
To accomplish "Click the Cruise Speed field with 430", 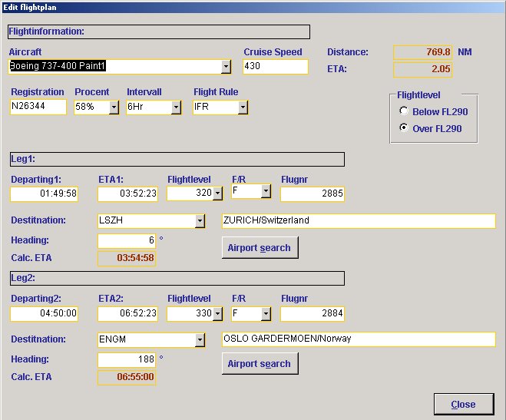I will tap(275, 67).
